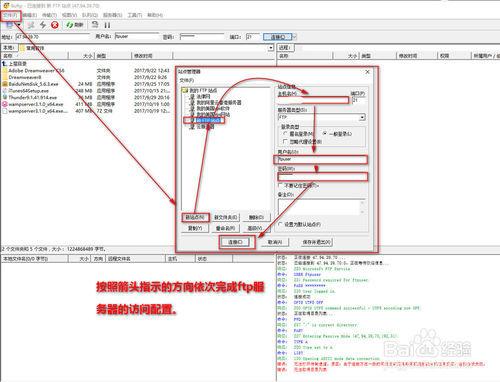This screenshot has width=500, height=382.
Task: Open dropdown arrow beside quick connect 连接 button
Action: point(294,37)
